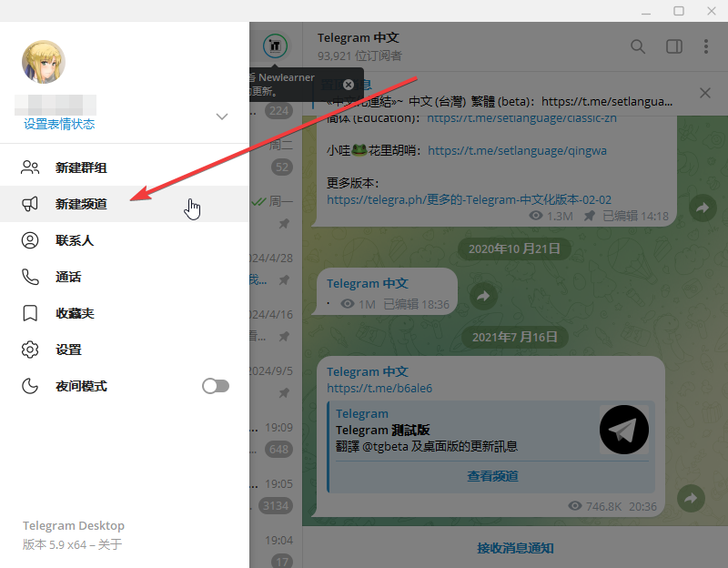728x568 pixels.
Task: Click the Telegram 中文 chat title header
Action: point(358,37)
